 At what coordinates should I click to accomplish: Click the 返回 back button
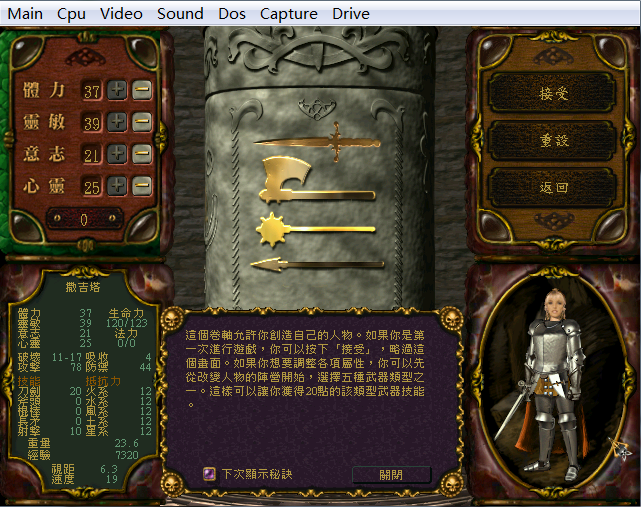tap(553, 188)
